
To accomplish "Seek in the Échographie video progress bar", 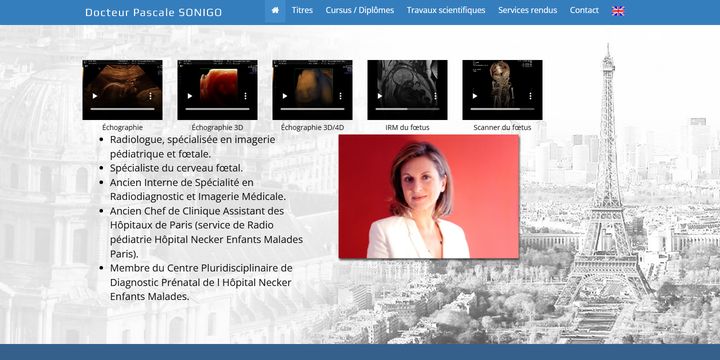I will [123, 109].
